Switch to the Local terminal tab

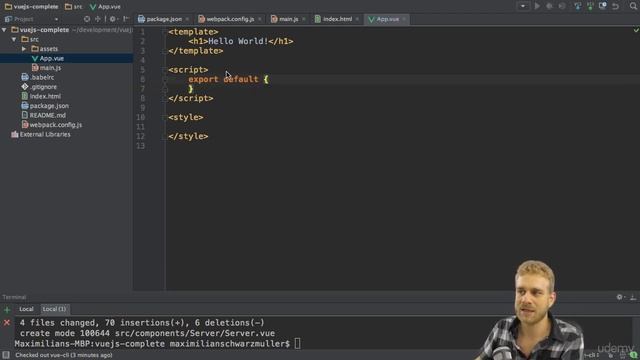(26, 309)
